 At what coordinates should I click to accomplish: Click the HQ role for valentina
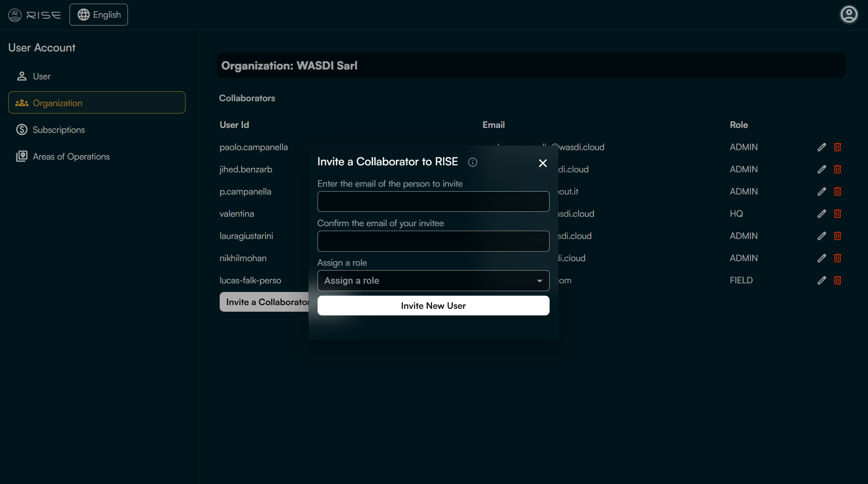click(736, 214)
